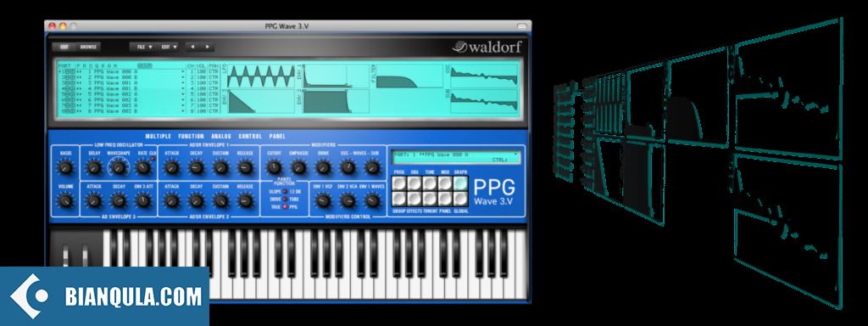Click the ADSR Envelope 2 ATTACK knob
868x326 pixels.
coord(172,200)
